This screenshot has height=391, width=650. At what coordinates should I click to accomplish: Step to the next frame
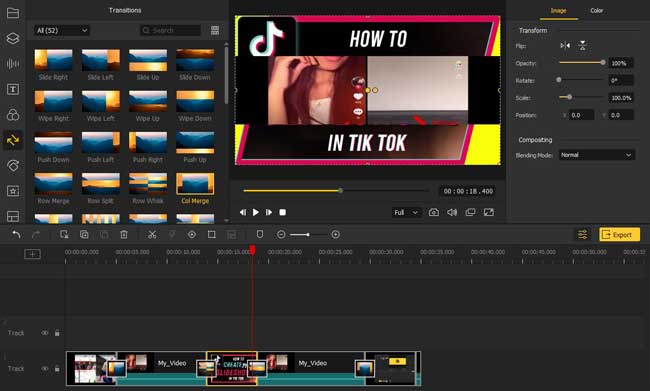[x=269, y=212]
